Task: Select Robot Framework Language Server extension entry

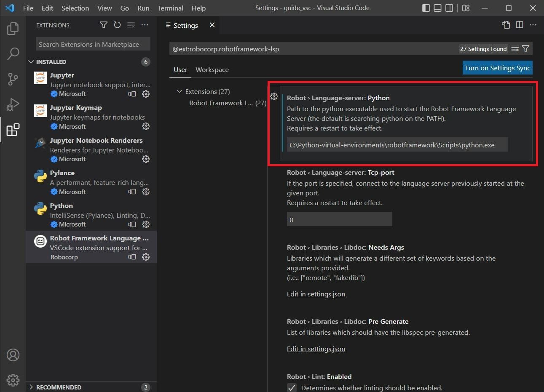Action: click(91, 247)
